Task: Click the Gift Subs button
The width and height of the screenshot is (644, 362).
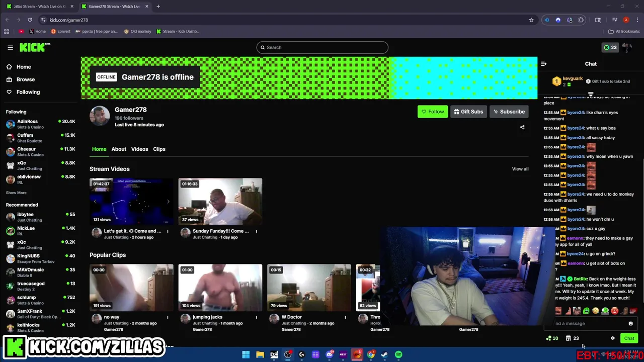Action: point(468,112)
